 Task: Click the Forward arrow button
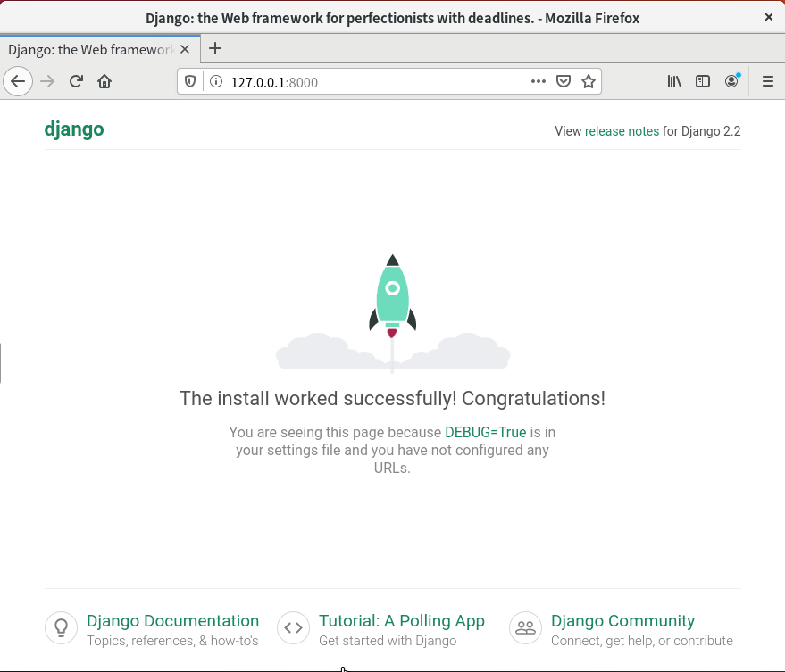click(x=47, y=81)
